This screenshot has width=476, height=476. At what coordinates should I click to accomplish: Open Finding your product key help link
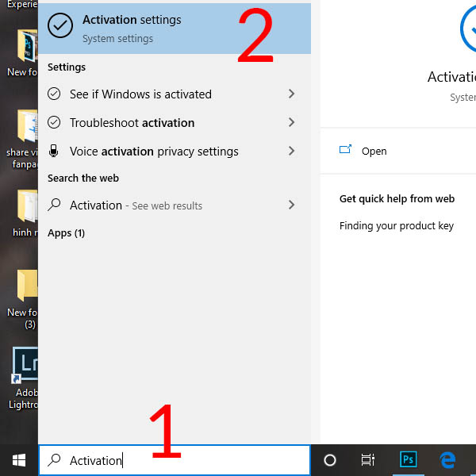tap(397, 226)
